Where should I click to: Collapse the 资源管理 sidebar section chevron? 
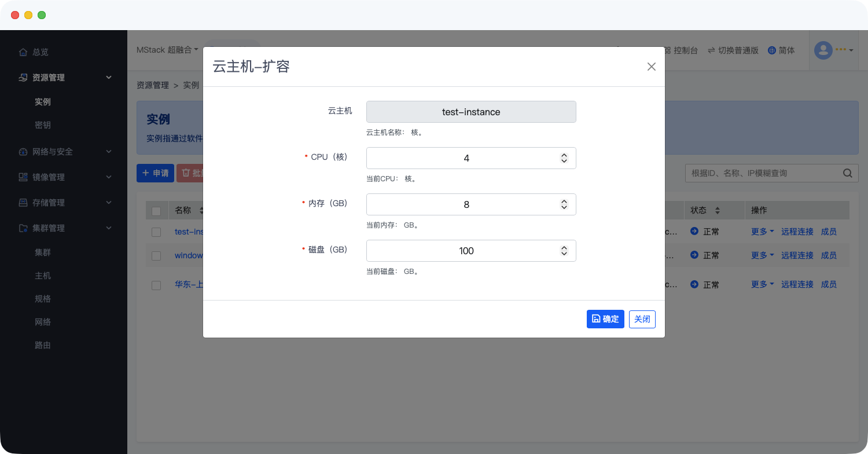(109, 78)
